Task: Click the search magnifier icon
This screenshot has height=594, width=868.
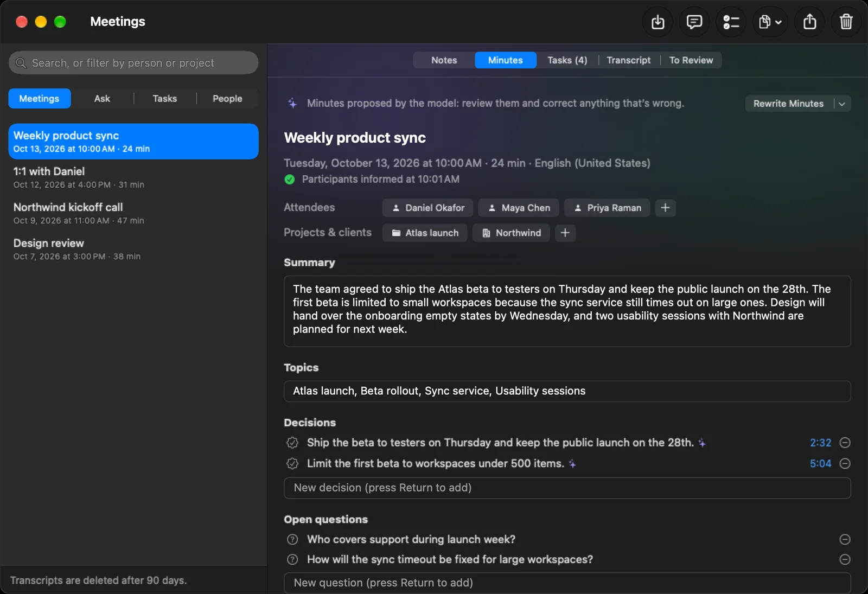Action: coord(21,63)
